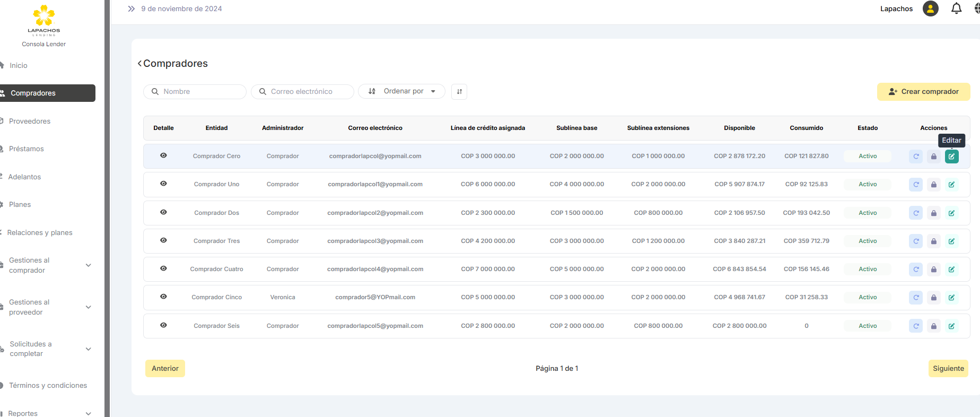Image resolution: width=980 pixels, height=417 pixels.
Task: Collapse sidebar using the double chevron
Action: (132, 8)
